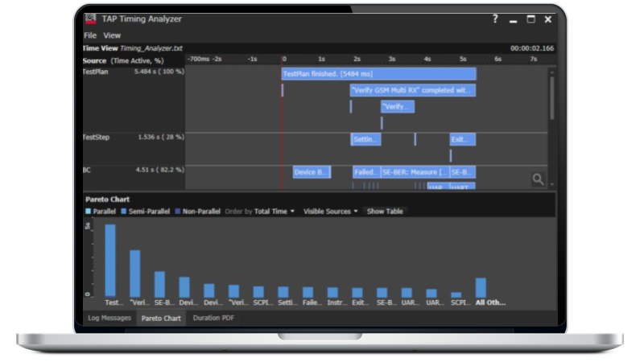Switch to the Log Messages tab
Image resolution: width=644 pixels, height=362 pixels.
109,318
